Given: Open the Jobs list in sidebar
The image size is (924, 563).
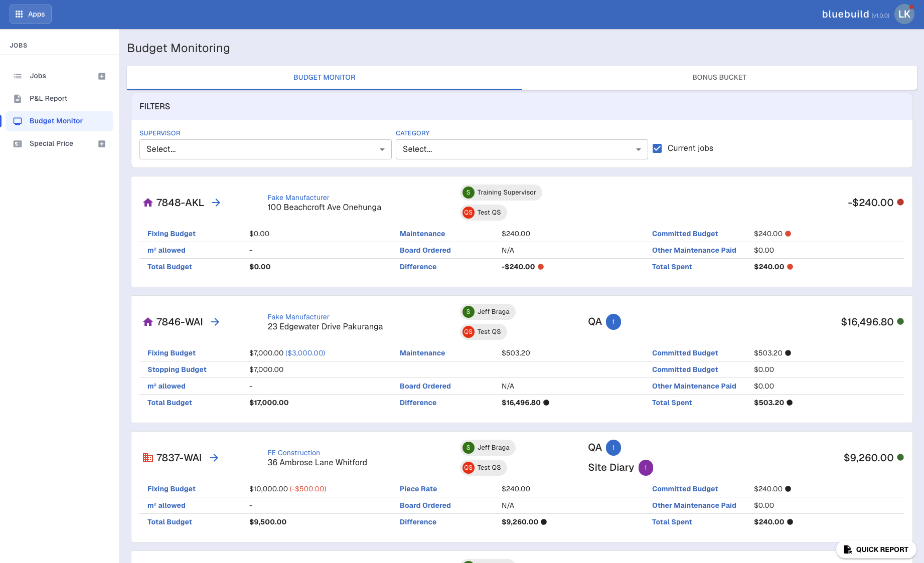Looking at the screenshot, I should click(x=38, y=76).
